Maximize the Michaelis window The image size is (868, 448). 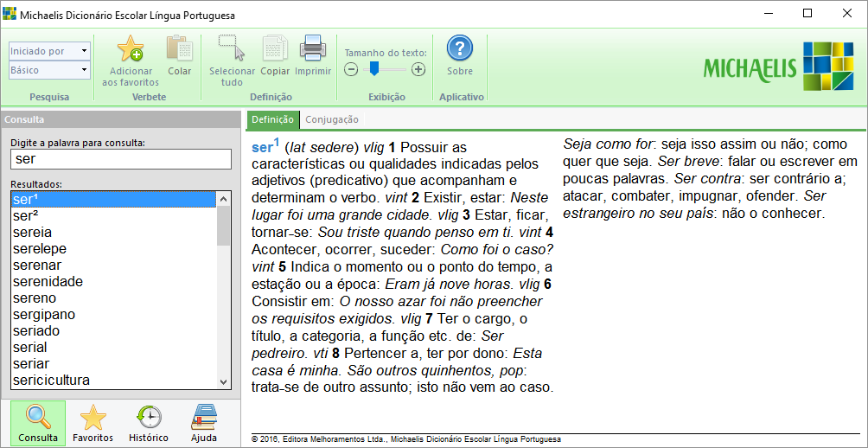[x=807, y=14]
